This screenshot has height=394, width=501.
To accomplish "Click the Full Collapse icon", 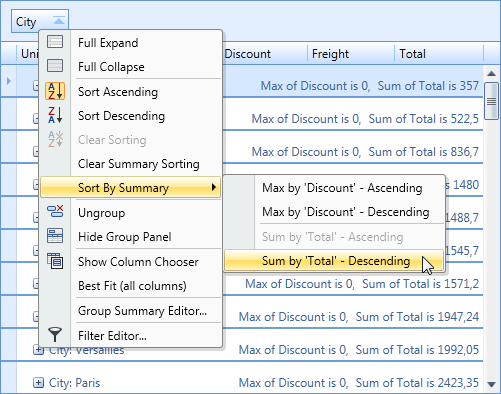I will coord(55,66).
